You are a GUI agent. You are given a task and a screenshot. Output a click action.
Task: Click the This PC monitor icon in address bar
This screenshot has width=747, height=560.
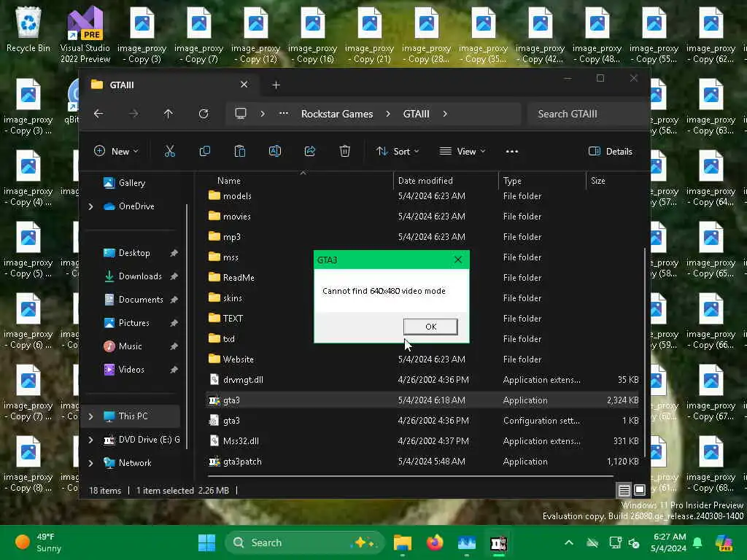(x=241, y=114)
